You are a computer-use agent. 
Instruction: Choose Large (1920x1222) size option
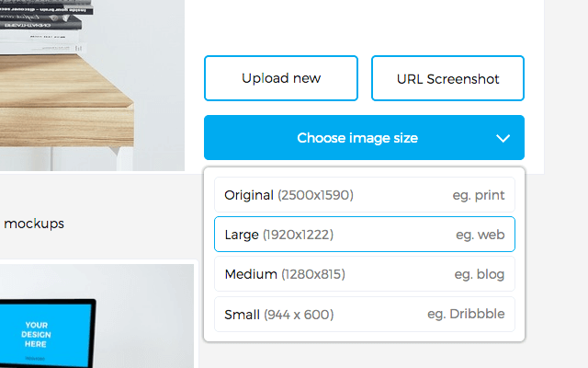coord(365,235)
